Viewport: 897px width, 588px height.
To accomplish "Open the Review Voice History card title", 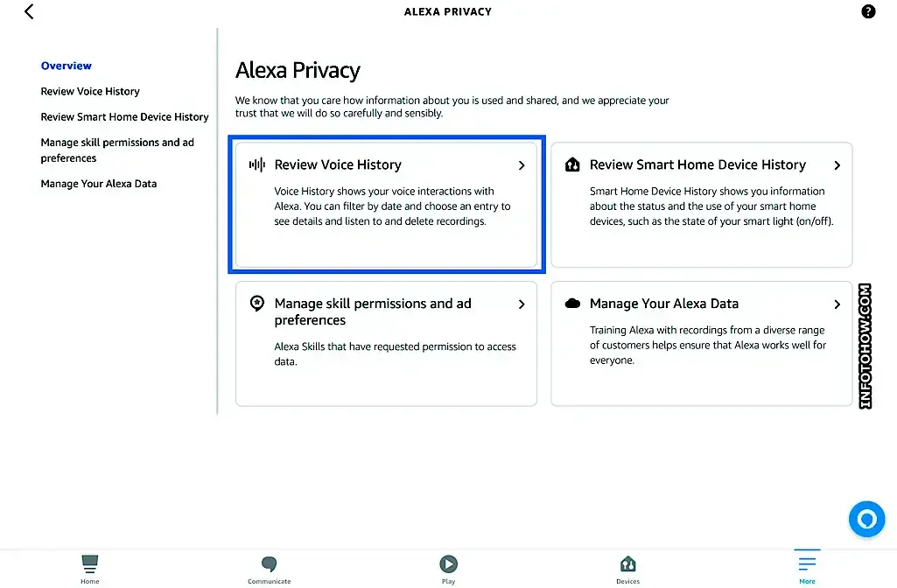I will point(338,164).
